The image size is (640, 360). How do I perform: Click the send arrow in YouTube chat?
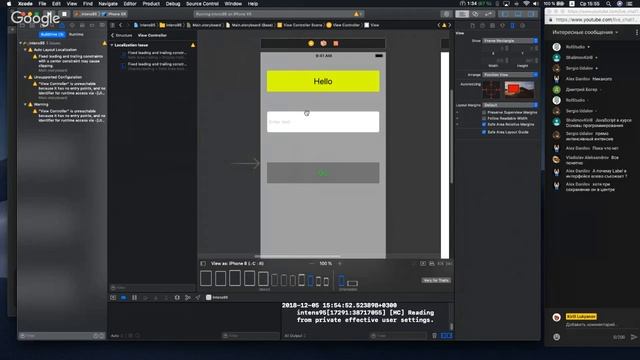point(633,337)
